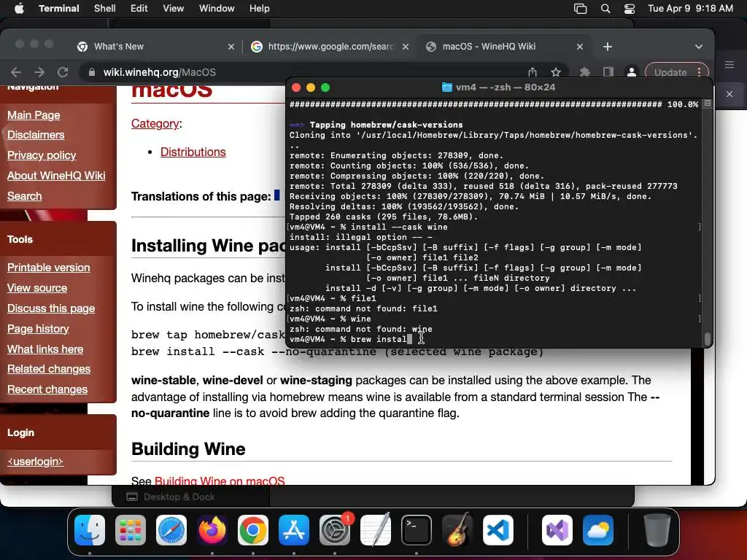Open the cloud weather app in Dock
The image size is (747, 560).
coord(598,530)
